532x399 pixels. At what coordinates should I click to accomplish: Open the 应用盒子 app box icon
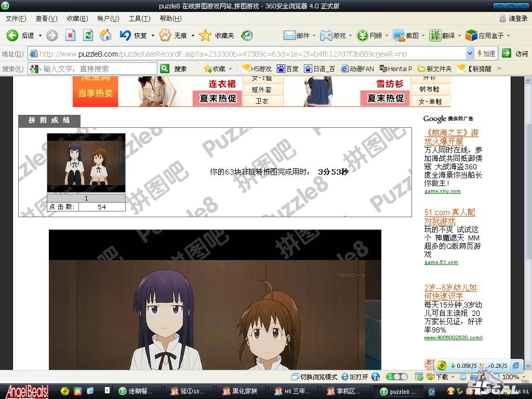pyautogui.click(x=471, y=35)
